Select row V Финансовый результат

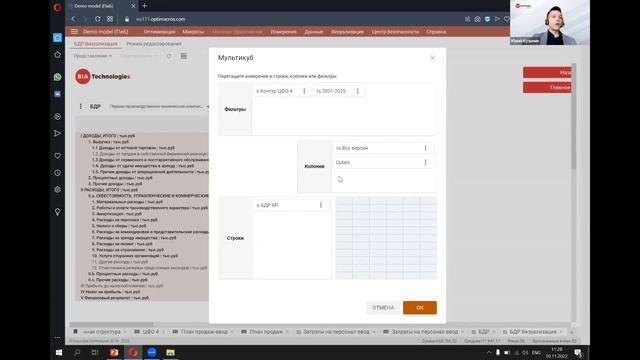[x=114, y=298]
